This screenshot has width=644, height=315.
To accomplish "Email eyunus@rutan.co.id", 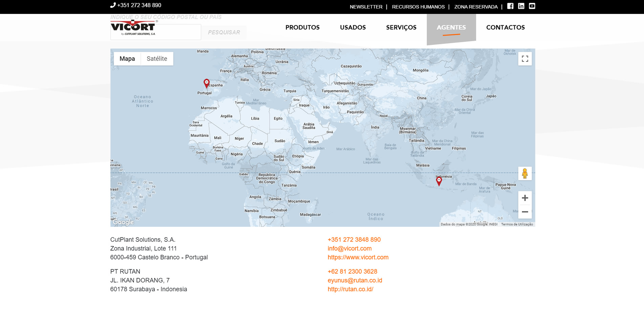I will point(355,280).
